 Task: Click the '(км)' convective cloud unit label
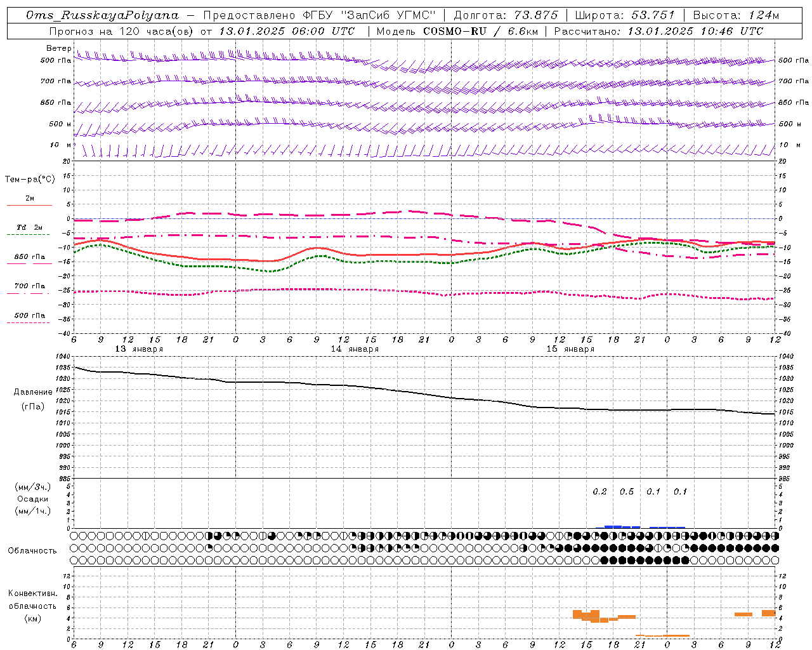[33, 618]
